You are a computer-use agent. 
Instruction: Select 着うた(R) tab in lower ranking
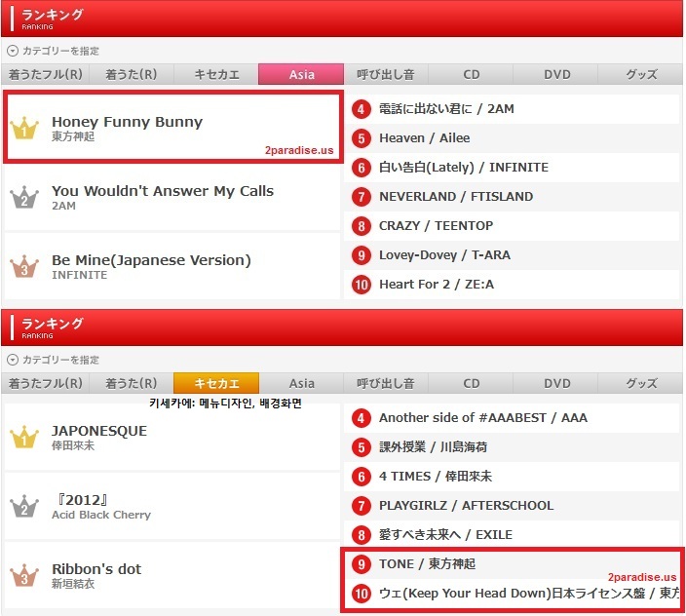(x=132, y=383)
